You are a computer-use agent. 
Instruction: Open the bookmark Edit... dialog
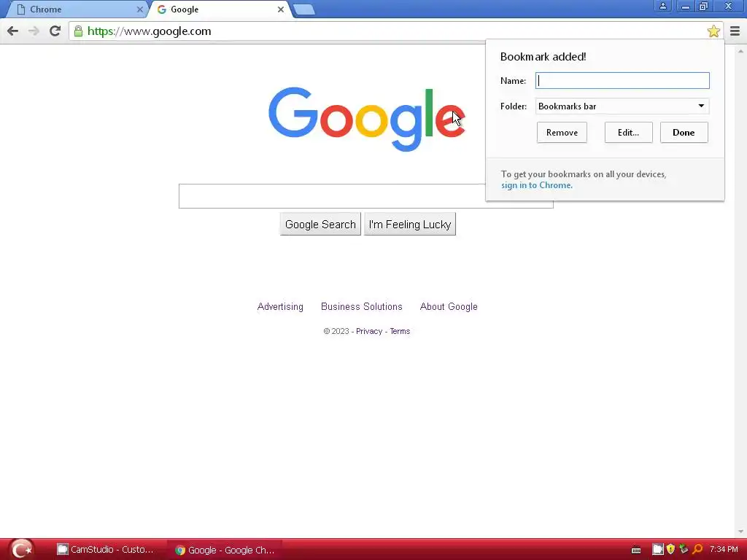[628, 133]
